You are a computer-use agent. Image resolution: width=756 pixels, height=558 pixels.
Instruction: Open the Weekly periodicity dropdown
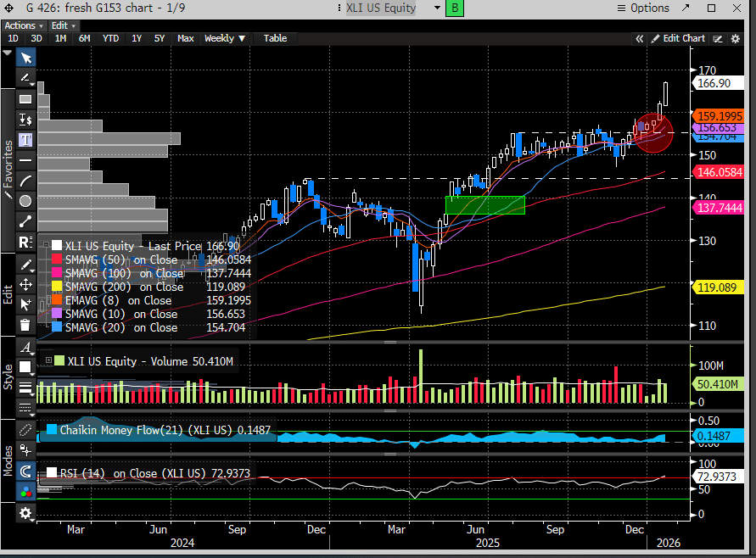click(225, 38)
